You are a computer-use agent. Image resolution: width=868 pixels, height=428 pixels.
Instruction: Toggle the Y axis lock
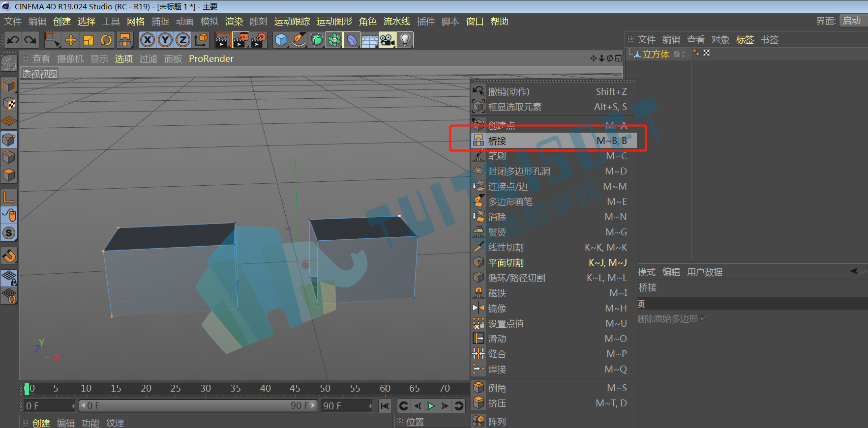pos(165,40)
